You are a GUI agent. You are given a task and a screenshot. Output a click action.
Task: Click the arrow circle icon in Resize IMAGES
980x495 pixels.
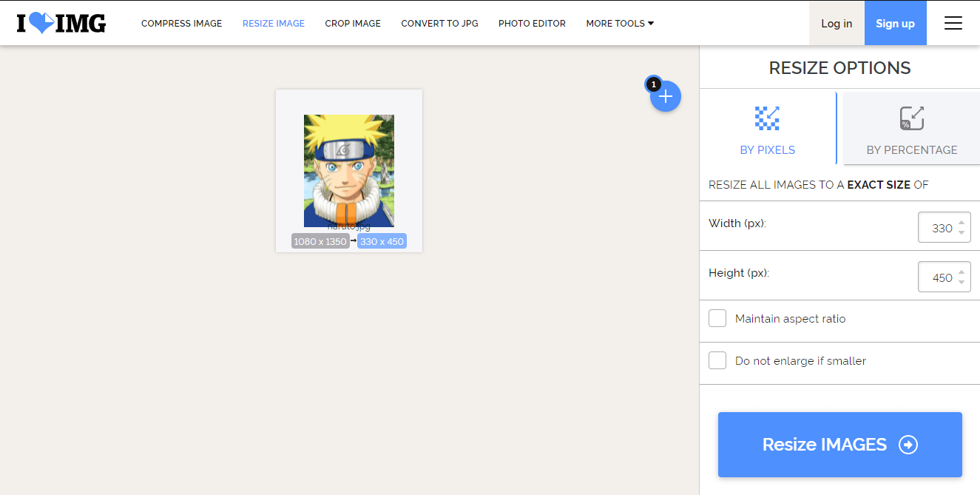point(908,445)
